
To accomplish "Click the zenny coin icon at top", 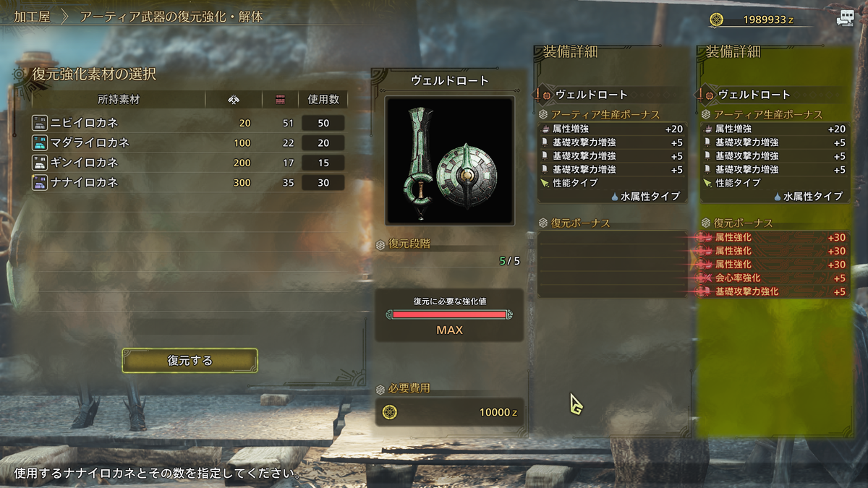I will click(716, 20).
